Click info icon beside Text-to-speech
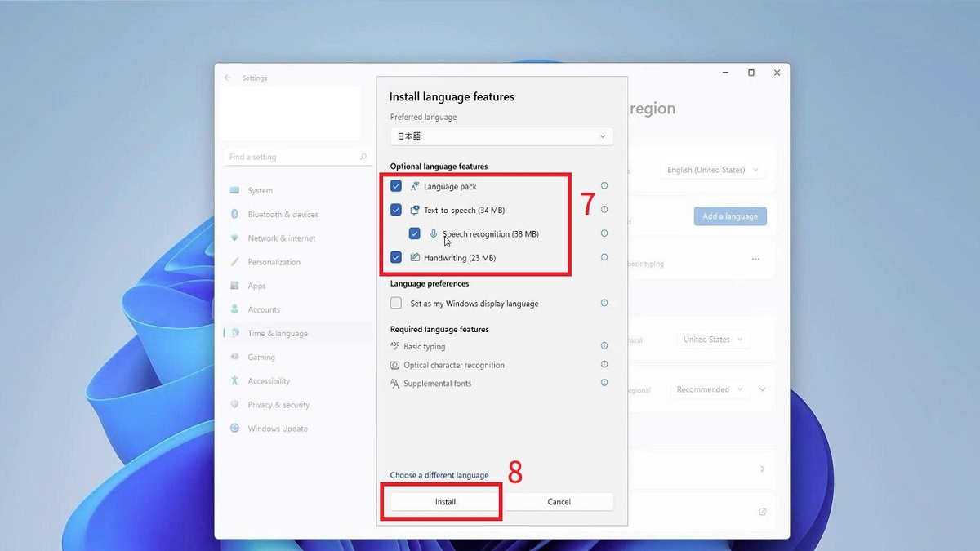 (604, 210)
